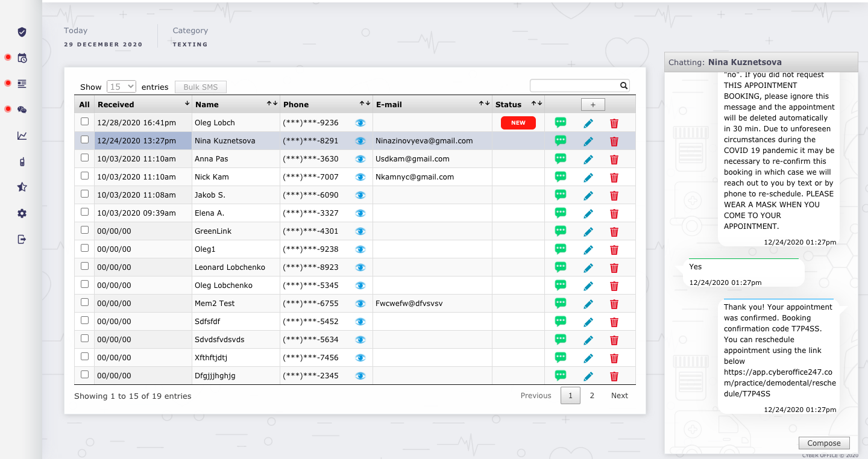This screenshot has width=868, height=459.
Task: Open chat for Xfthftjdtj
Action: click(x=561, y=357)
